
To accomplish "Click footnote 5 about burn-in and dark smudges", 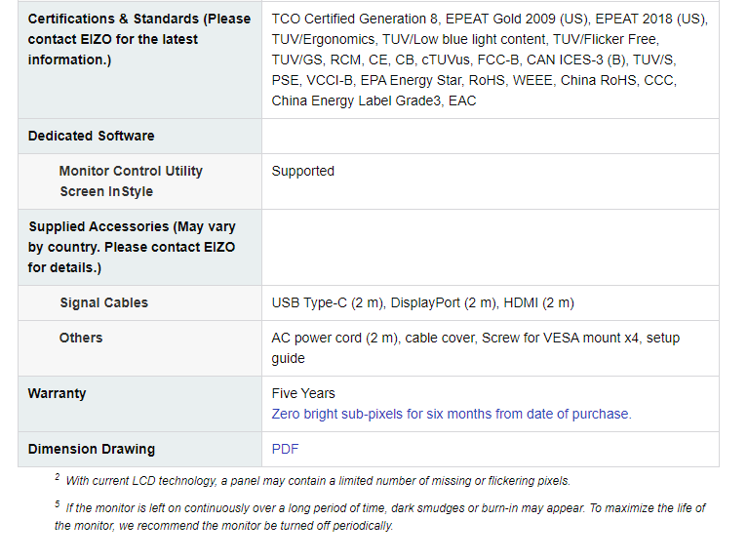I will (379, 516).
